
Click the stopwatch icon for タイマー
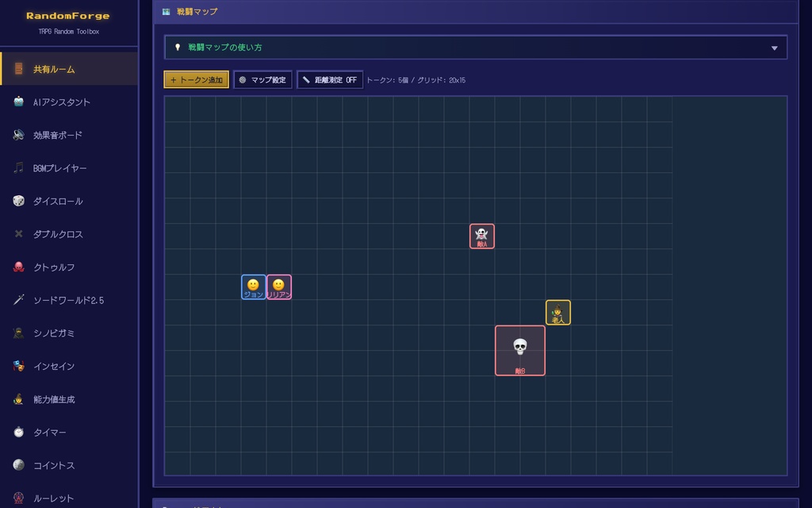coord(19,432)
